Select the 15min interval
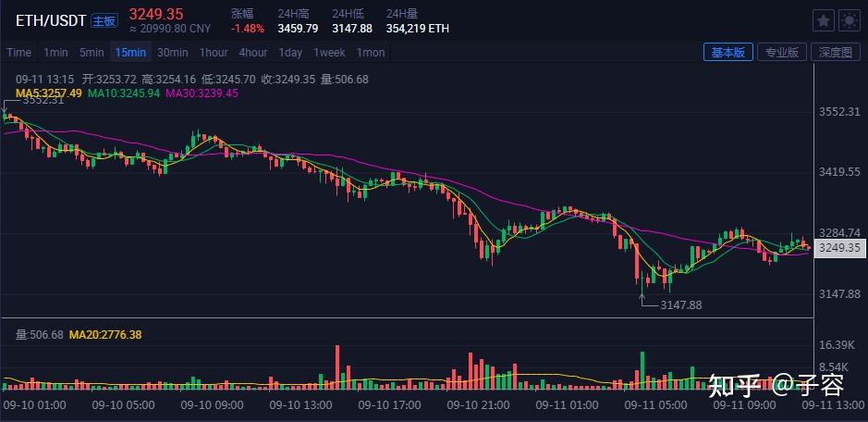The image size is (868, 422). pyautogui.click(x=130, y=53)
